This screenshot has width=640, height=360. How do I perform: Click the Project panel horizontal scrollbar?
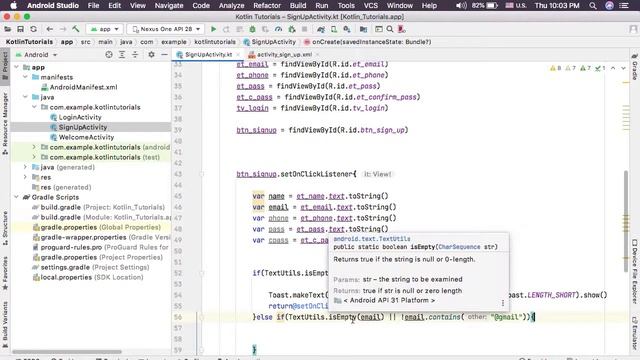pyautogui.click(x=67, y=351)
